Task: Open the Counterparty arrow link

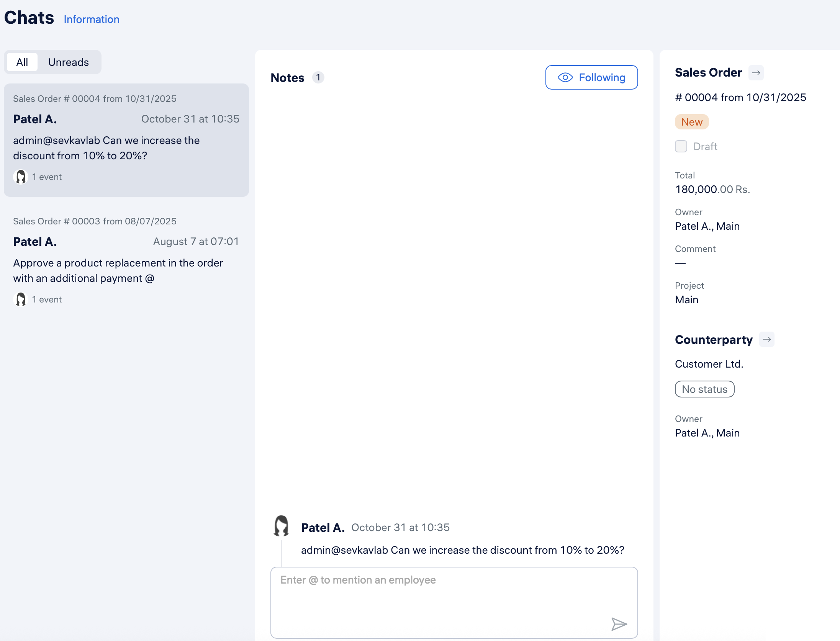Action: [767, 339]
